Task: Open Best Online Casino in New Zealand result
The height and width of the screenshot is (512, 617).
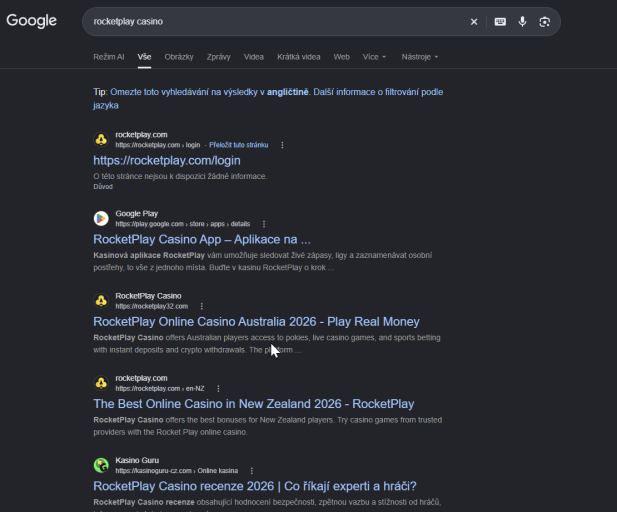Action: 254,404
